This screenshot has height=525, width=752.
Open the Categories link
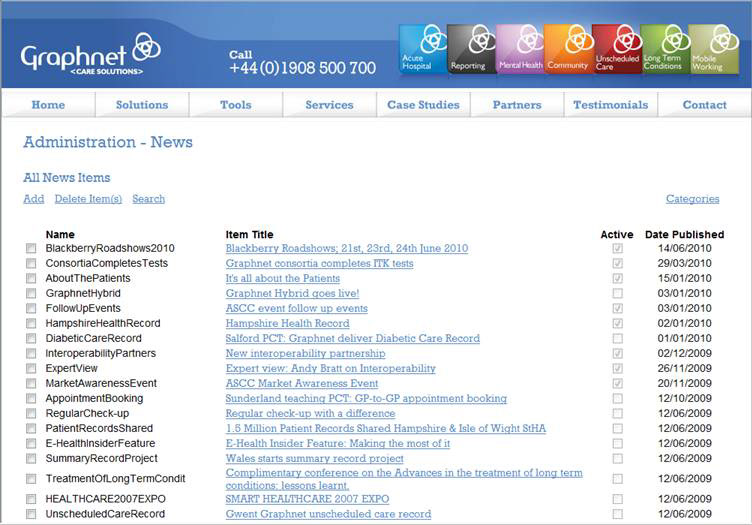692,199
